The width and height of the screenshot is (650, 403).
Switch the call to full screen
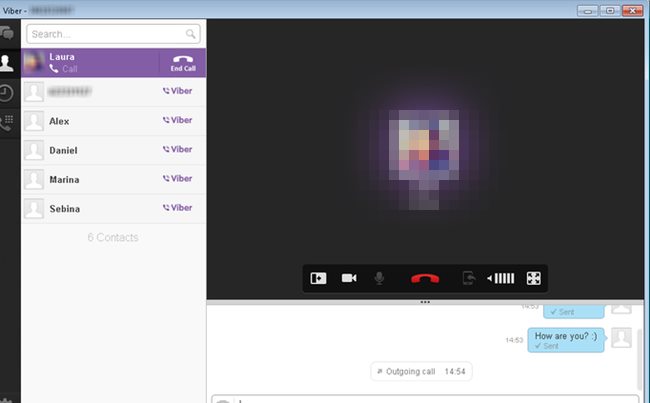[534, 278]
